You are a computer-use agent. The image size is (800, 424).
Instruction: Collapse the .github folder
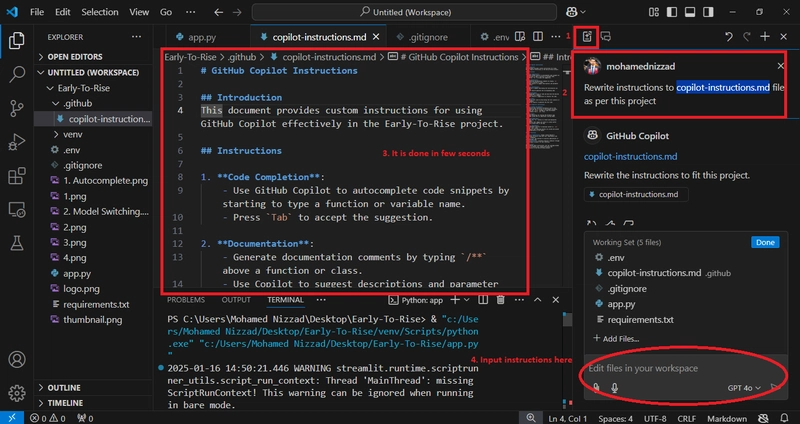(78, 103)
